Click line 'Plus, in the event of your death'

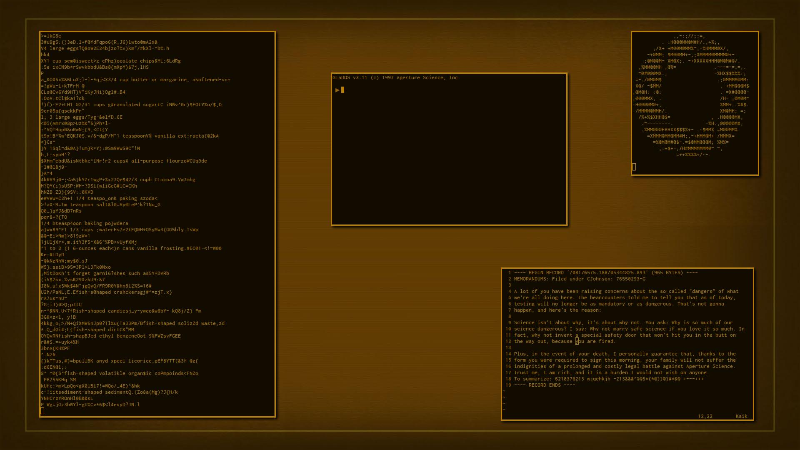click(x=624, y=354)
